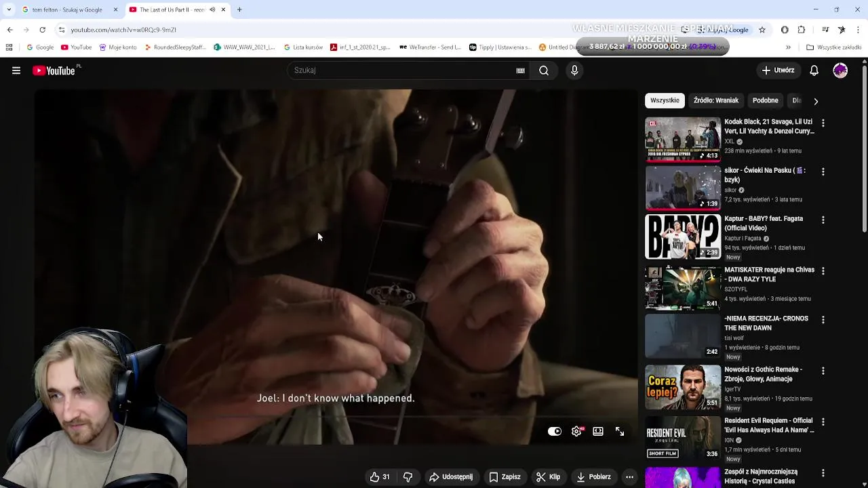Click the Klip scissors button
The image size is (868, 488).
coord(548,477)
